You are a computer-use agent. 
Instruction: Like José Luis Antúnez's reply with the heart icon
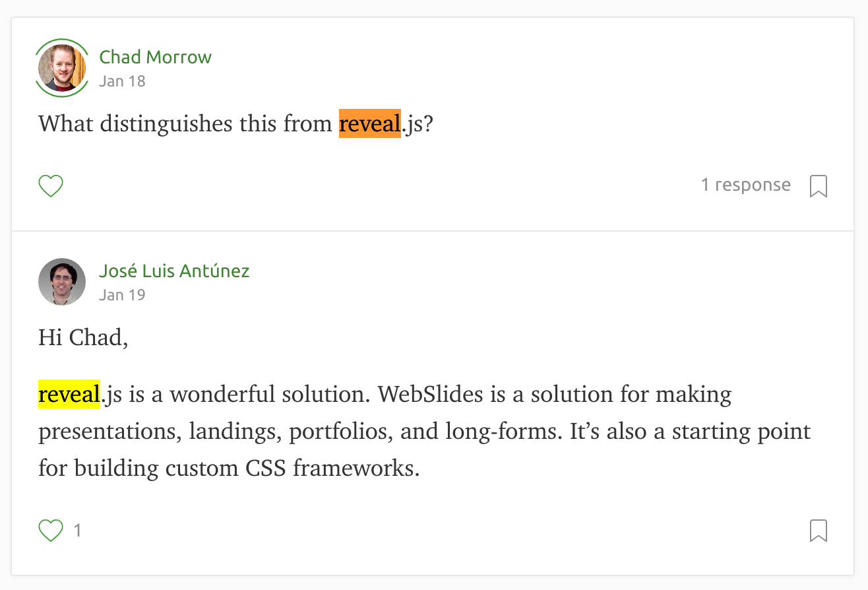[51, 530]
